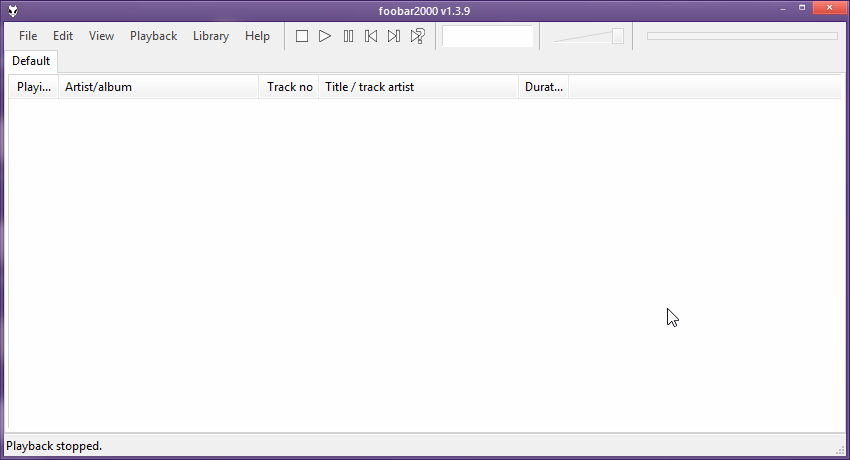
Task: Open the Help menu
Action: coord(257,36)
